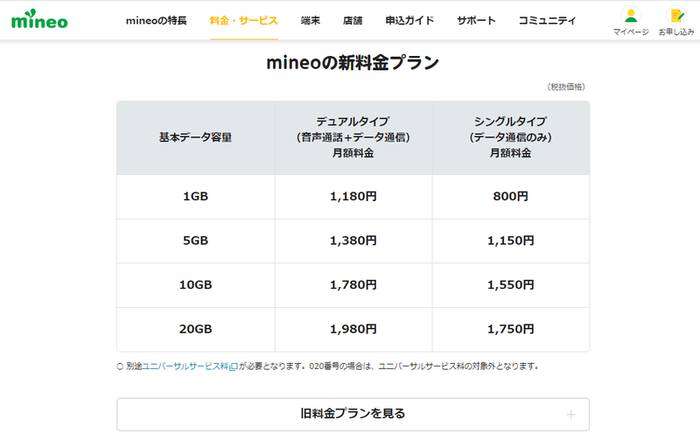Click the 1,180円 price cell

click(353, 196)
